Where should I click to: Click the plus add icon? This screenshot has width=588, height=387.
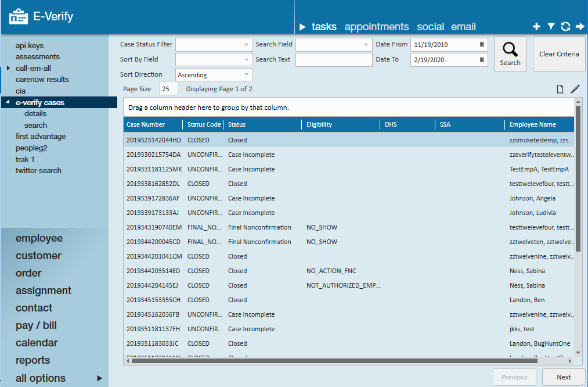click(536, 26)
